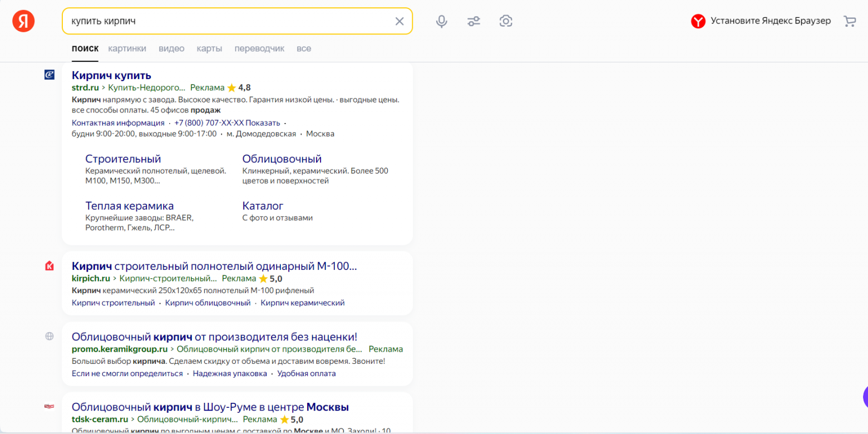This screenshot has width=868, height=434.
Task: Search by image using the camera icon
Action: (x=506, y=21)
